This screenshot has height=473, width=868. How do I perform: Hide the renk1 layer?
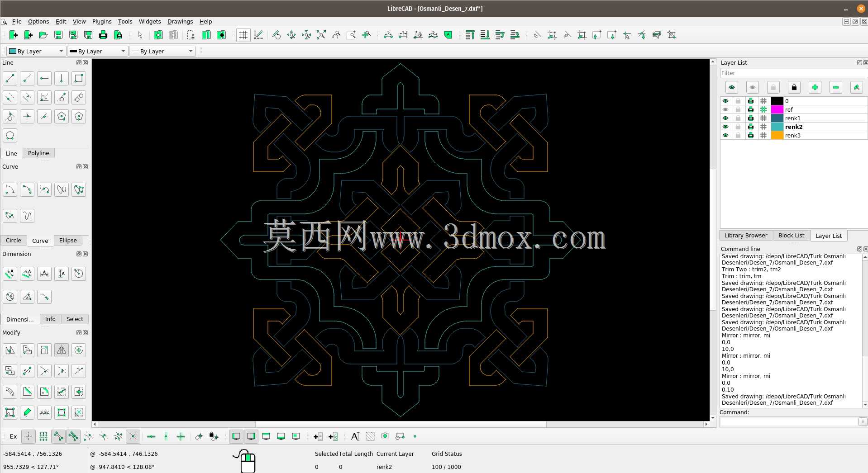pyautogui.click(x=725, y=118)
